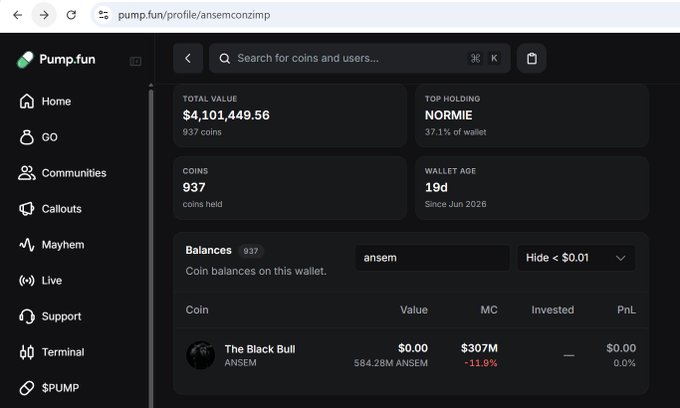
Task: Open Callouts megaphone icon
Action: (26, 209)
